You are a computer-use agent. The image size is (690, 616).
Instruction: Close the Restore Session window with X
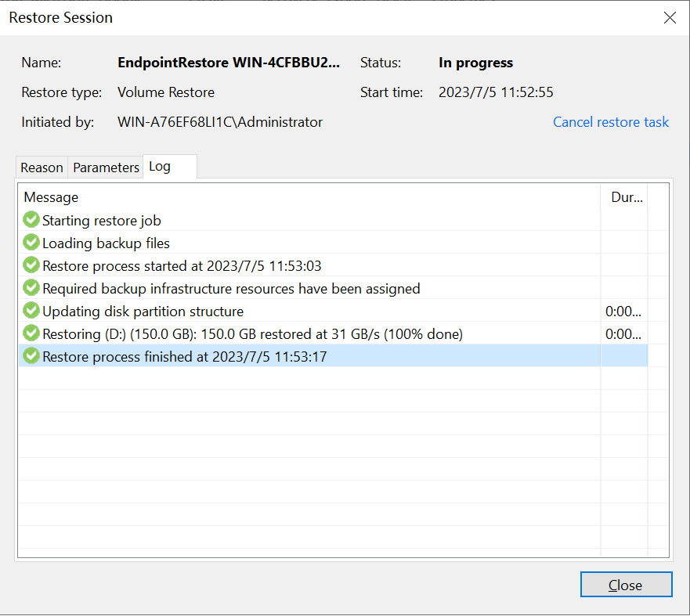coord(670,17)
